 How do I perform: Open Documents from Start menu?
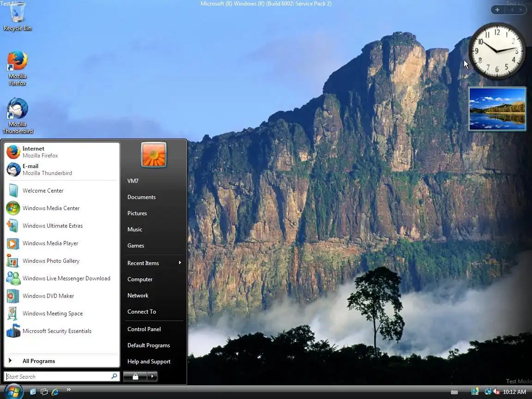pyautogui.click(x=154, y=197)
